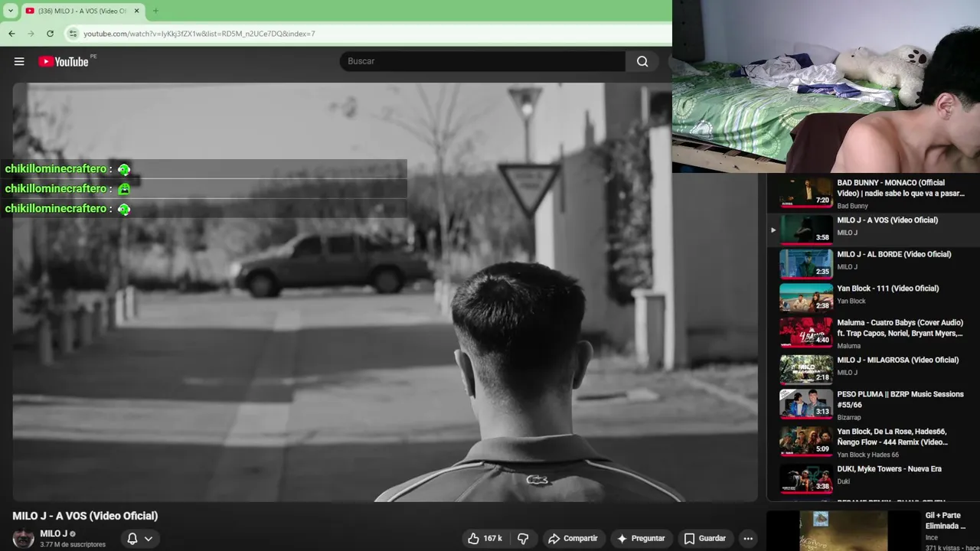Click 3.77 M de suscriptores text
This screenshot has width=980, height=551.
coord(73,545)
